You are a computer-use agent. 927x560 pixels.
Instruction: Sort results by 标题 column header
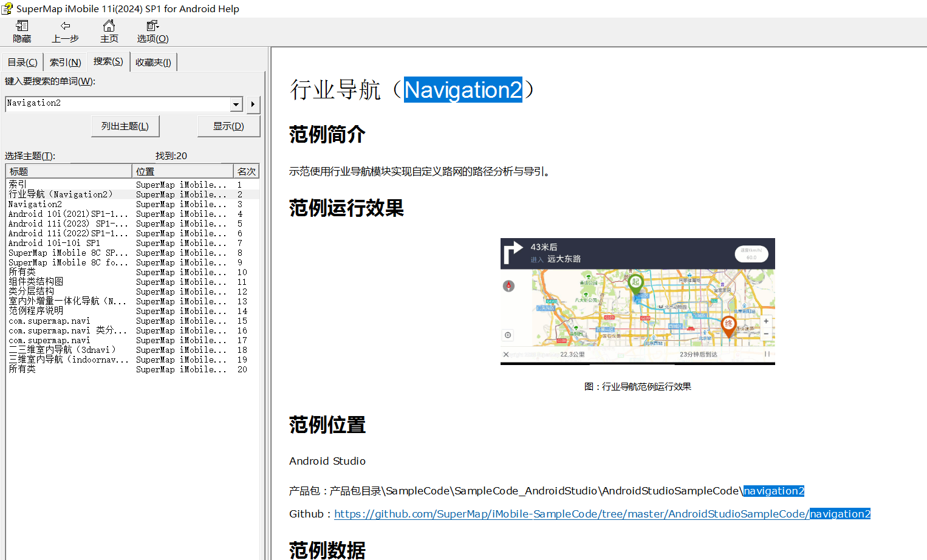[x=69, y=171]
